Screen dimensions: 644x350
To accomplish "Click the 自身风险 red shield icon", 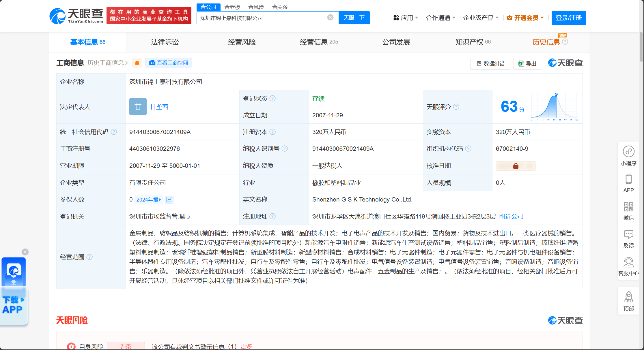I will tap(71, 347).
